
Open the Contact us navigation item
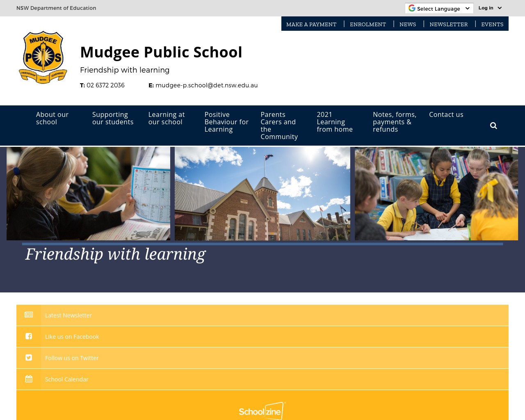click(446, 114)
